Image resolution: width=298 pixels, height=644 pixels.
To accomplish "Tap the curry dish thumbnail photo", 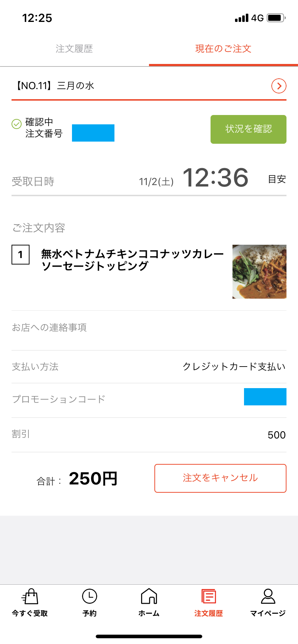I will pos(259,272).
